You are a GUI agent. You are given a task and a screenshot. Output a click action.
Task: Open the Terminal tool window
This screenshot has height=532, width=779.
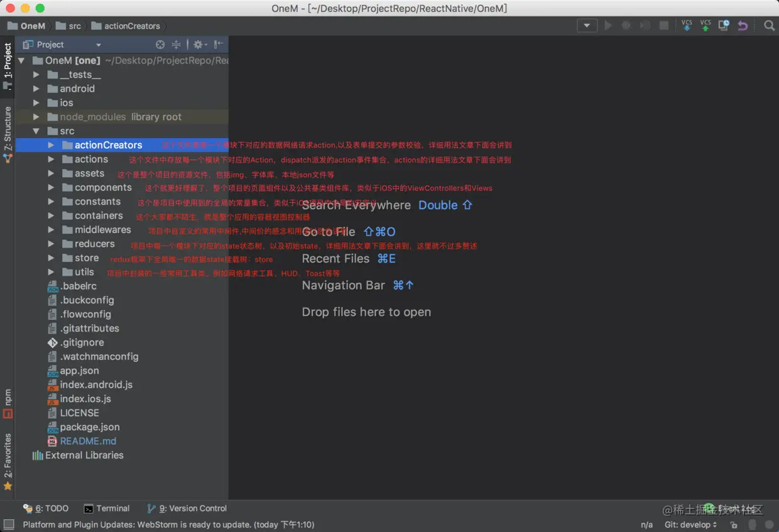(107, 508)
